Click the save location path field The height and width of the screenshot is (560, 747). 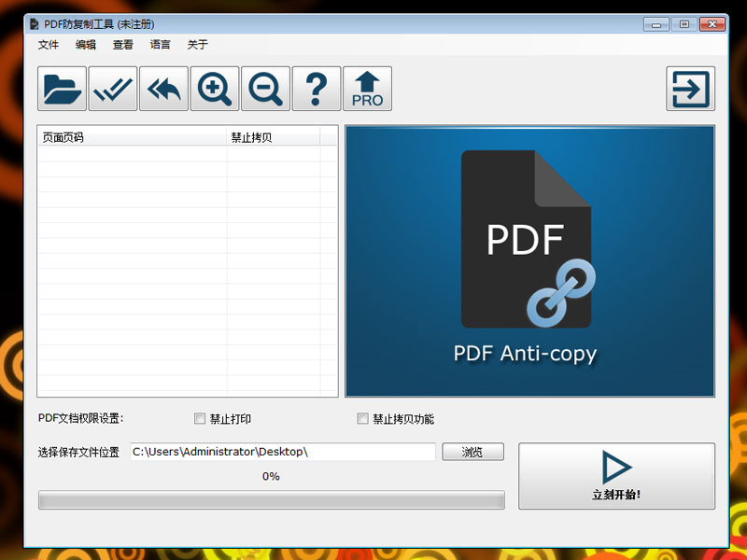coord(282,452)
